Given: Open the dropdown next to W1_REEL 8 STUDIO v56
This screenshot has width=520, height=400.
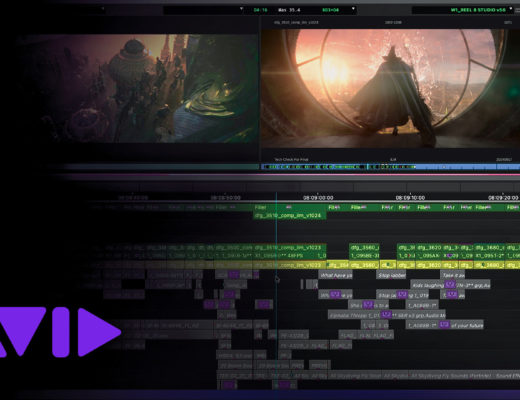Looking at the screenshot, I should tap(511, 9).
